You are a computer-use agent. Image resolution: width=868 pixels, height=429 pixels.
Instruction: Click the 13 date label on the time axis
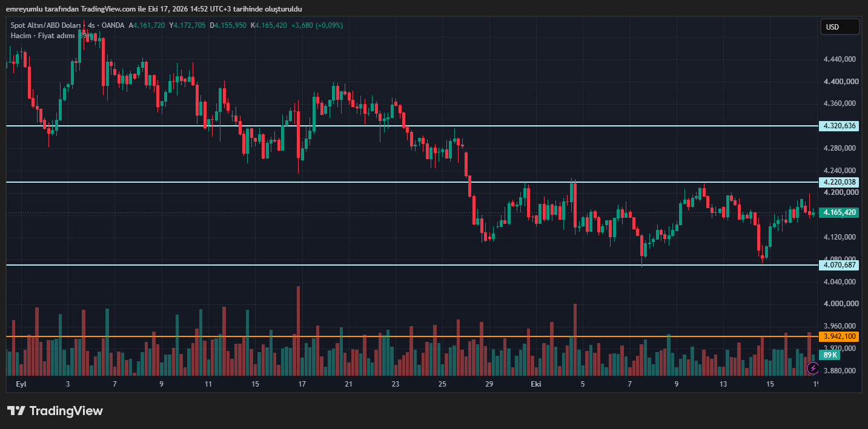click(x=723, y=384)
